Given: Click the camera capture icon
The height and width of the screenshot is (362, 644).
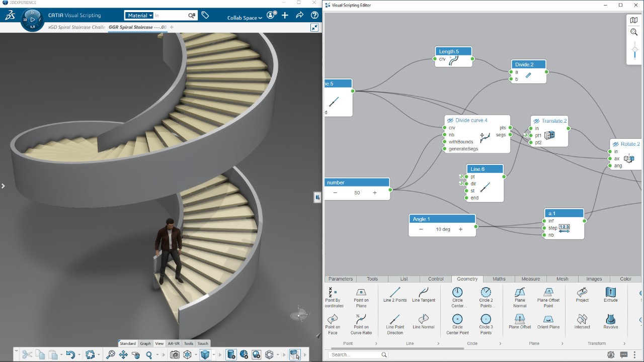Looking at the screenshot, I should [x=175, y=354].
